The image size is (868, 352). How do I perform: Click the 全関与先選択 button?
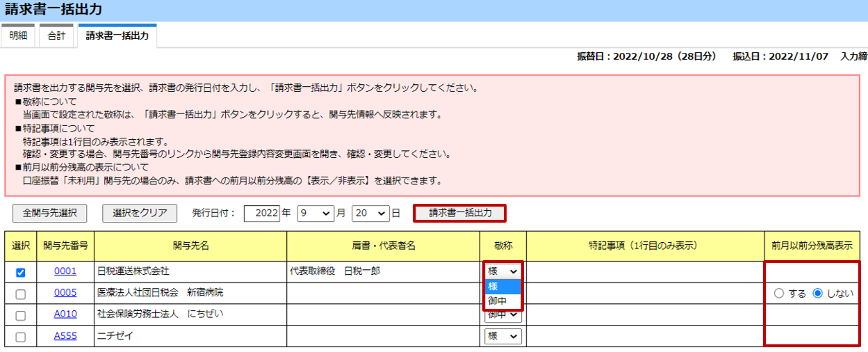coord(49,213)
